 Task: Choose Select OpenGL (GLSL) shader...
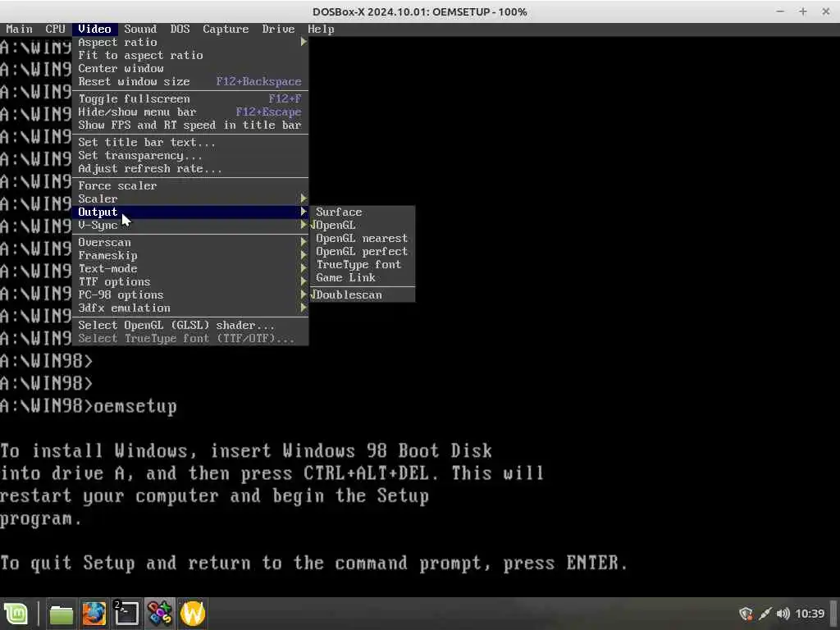click(x=190, y=325)
